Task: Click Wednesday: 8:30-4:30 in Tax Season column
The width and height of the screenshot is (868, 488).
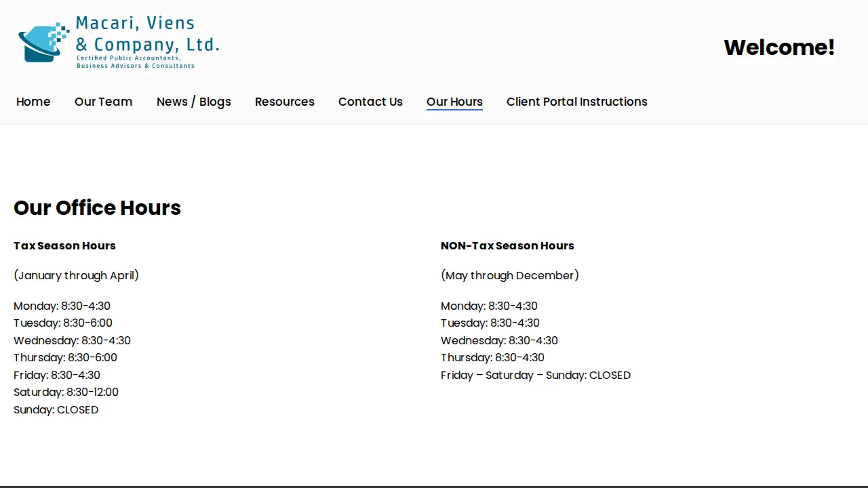Action: (72, 340)
